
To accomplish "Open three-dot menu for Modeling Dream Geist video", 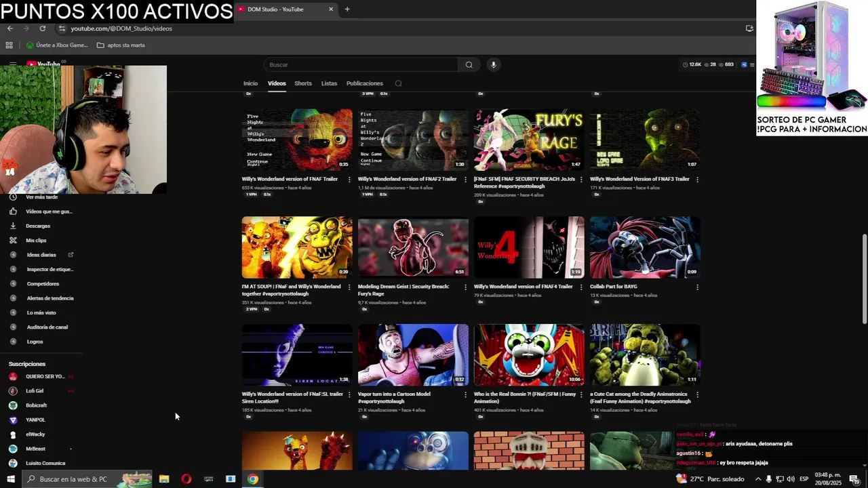I will click(x=465, y=287).
